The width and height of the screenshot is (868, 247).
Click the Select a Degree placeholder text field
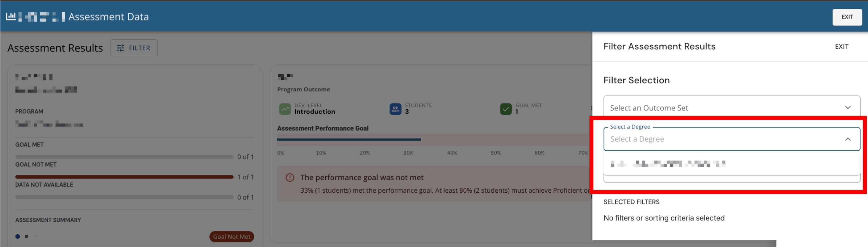pyautogui.click(x=707, y=139)
